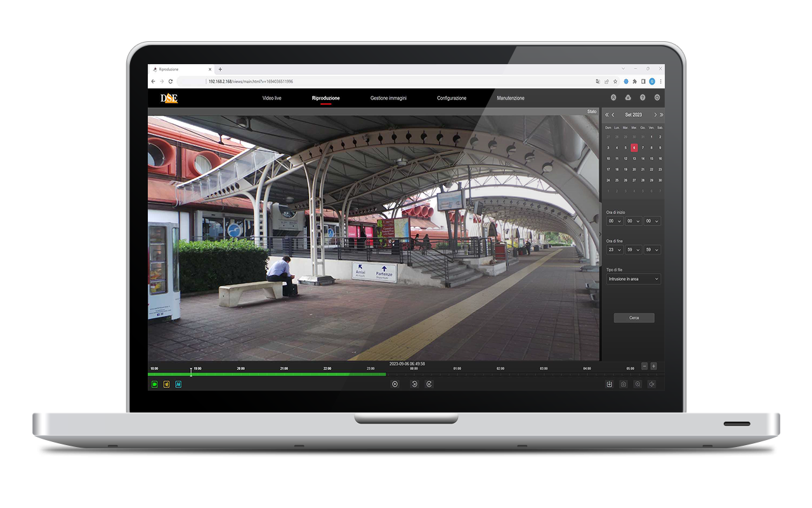Open the Configurazione tab
Viewport: 812px width, 508px height.
click(x=451, y=98)
